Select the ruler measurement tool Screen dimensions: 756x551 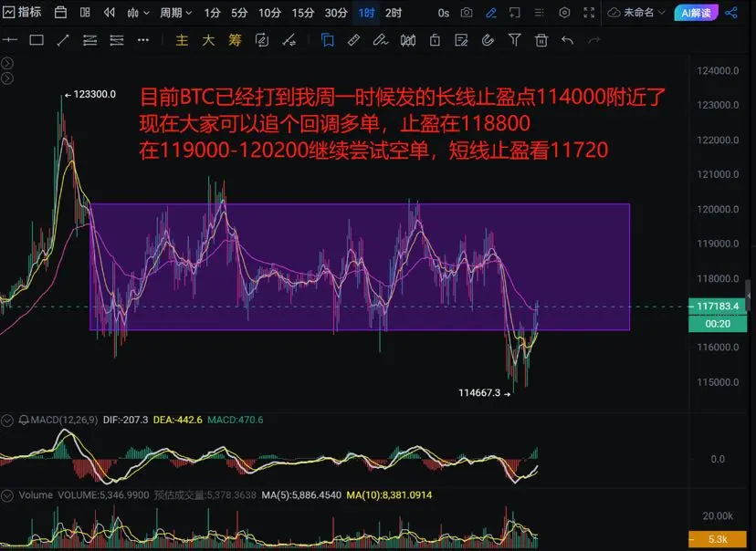coord(354,40)
